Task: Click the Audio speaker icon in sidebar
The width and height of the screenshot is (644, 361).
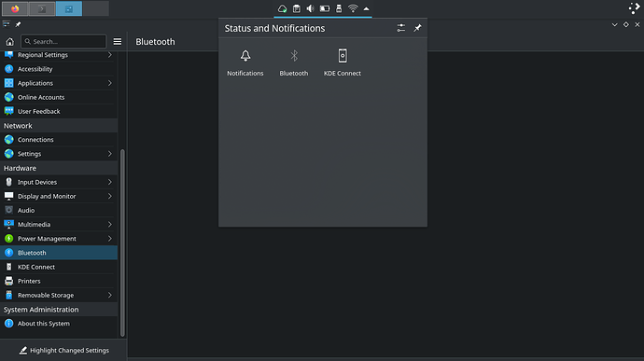Action: [9, 210]
